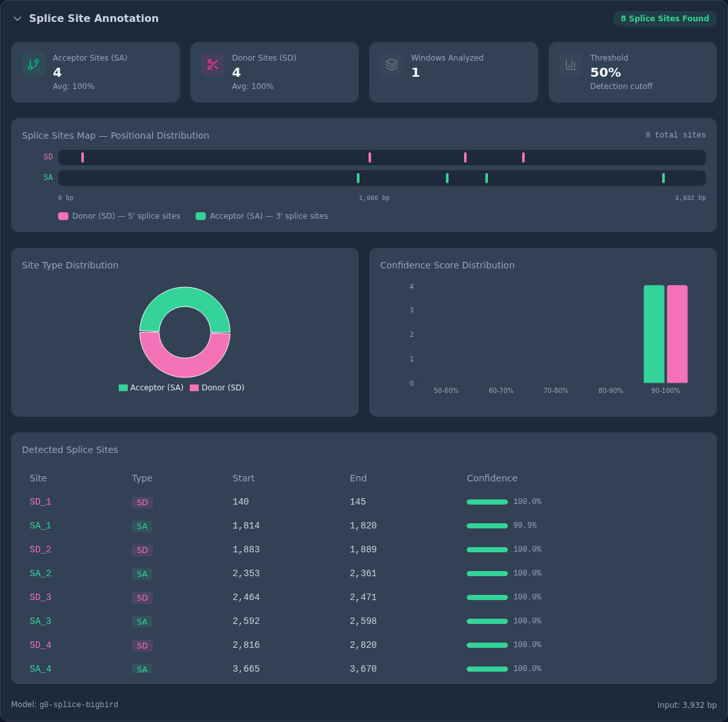This screenshot has width=728, height=722.
Task: Click the green Acceptor donut segment
Action: tap(185, 297)
